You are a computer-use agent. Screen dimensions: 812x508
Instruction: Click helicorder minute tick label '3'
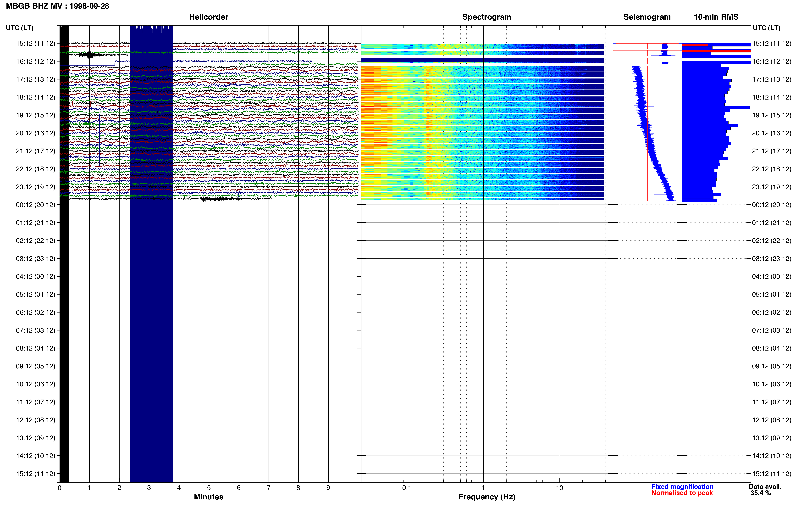149,488
